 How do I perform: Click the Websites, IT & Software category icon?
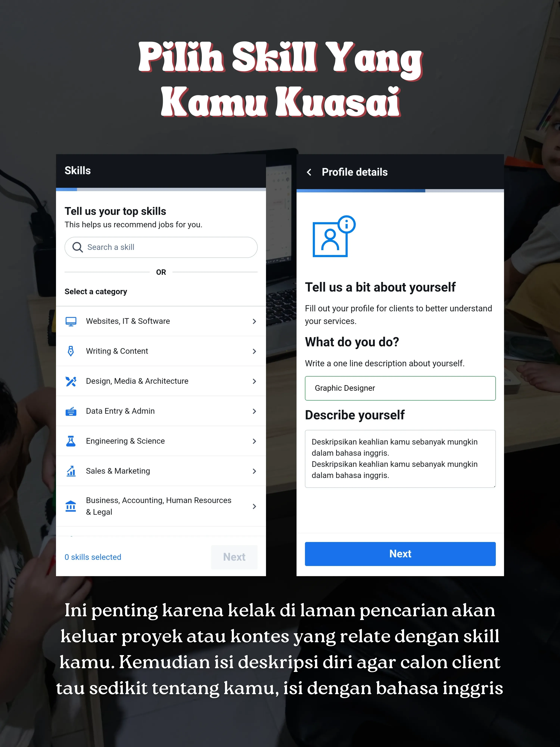(x=72, y=321)
